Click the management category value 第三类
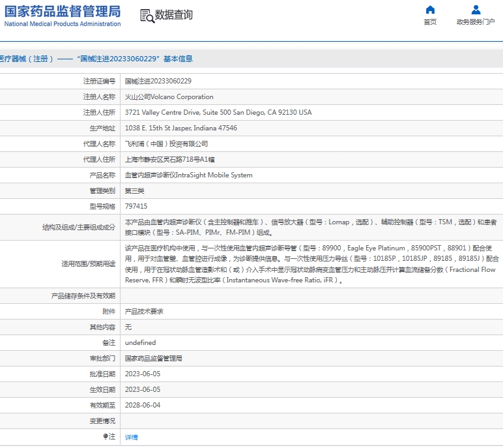503x448 pixels. pos(134,191)
